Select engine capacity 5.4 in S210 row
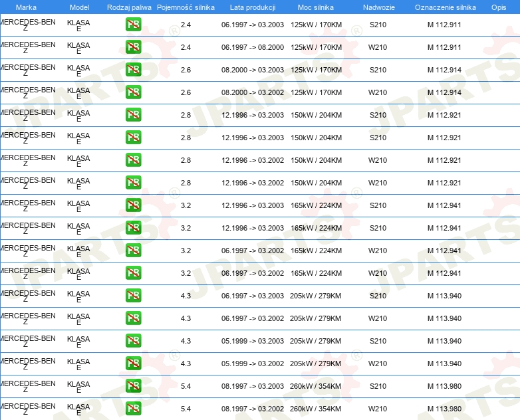 [x=186, y=386]
